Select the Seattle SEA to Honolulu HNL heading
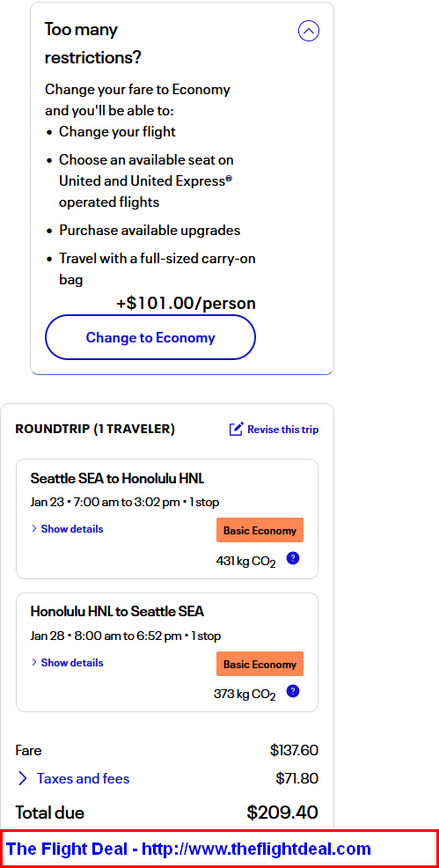This screenshot has width=439, height=868. pyautogui.click(x=117, y=478)
